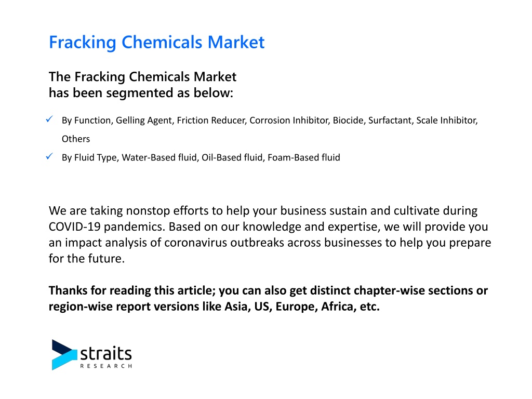This screenshot has height=399, width=532.
Task: Click 'Corrosion Inhibitor' in the function list
Action: click(289, 121)
